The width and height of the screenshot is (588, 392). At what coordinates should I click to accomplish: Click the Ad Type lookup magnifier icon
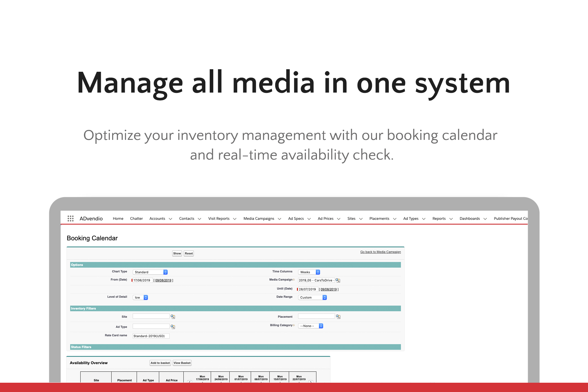point(173,327)
